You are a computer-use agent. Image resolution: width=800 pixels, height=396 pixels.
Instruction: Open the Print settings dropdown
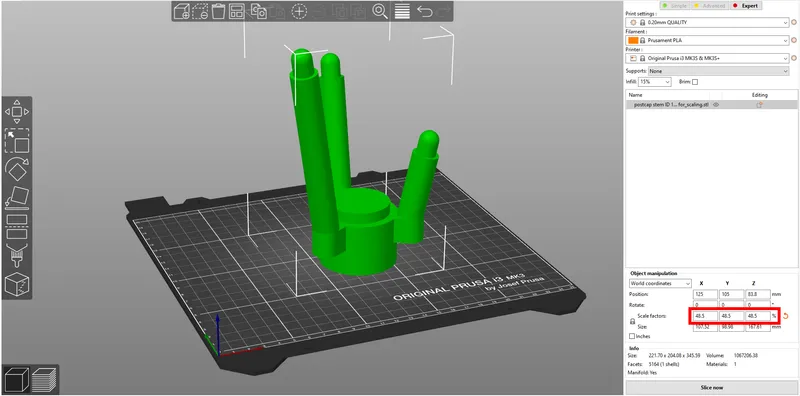click(x=707, y=22)
